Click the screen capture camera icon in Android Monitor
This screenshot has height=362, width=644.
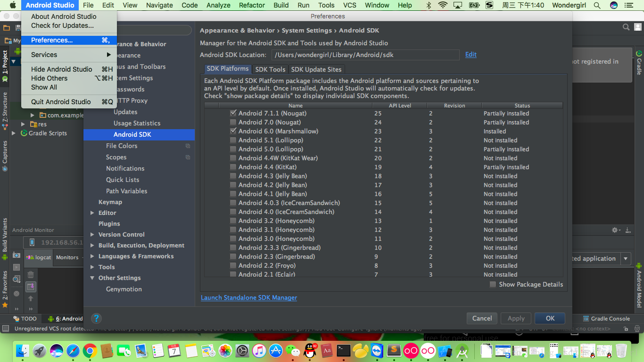pos(17,255)
